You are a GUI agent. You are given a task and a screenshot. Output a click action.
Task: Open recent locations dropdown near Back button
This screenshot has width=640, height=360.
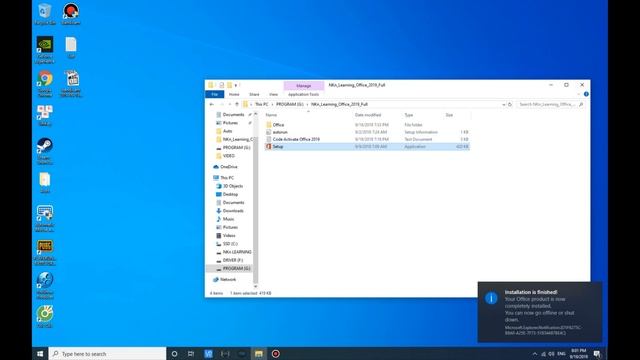click(x=229, y=104)
